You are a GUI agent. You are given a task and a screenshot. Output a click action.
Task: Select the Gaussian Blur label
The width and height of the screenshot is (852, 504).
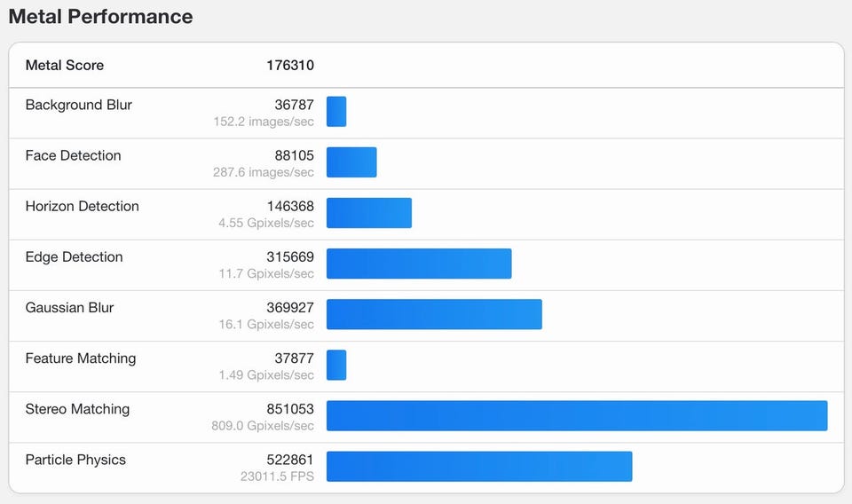tap(69, 307)
